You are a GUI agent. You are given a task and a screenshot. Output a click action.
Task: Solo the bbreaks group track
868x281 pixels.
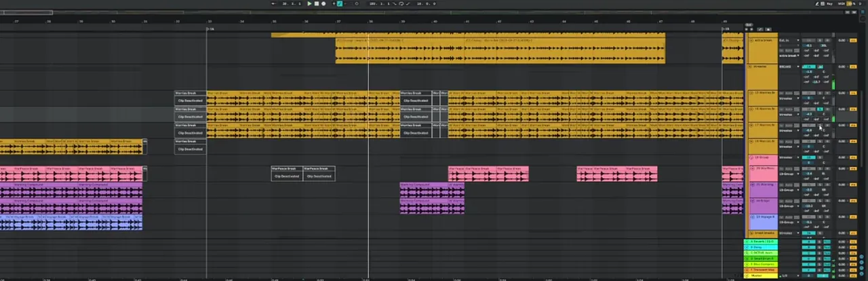pyautogui.click(x=820, y=67)
